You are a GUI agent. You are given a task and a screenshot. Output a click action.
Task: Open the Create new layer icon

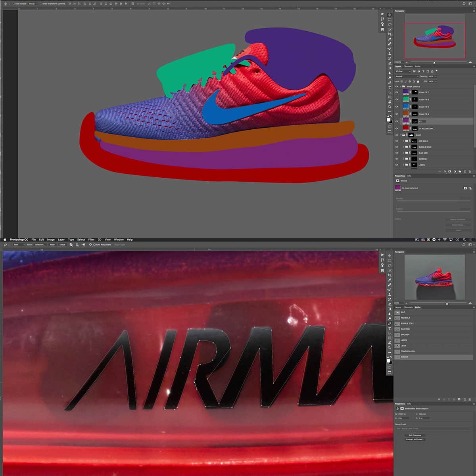(x=464, y=172)
